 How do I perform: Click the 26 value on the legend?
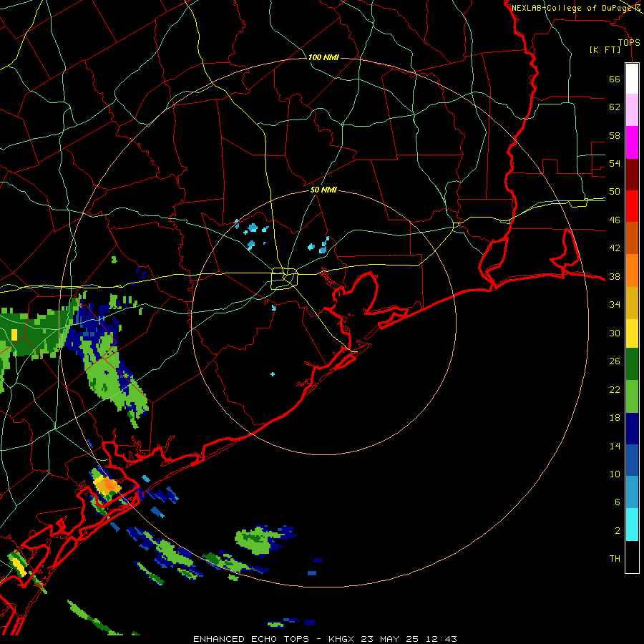coord(615,361)
